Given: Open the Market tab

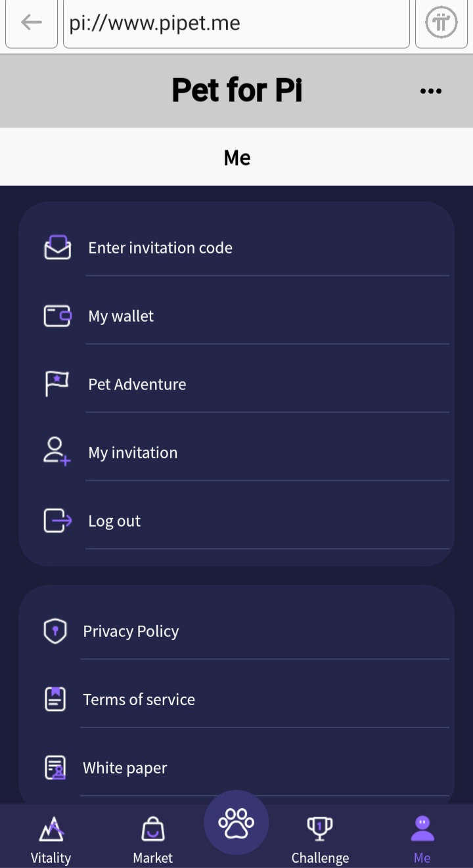Looking at the screenshot, I should click(152, 838).
